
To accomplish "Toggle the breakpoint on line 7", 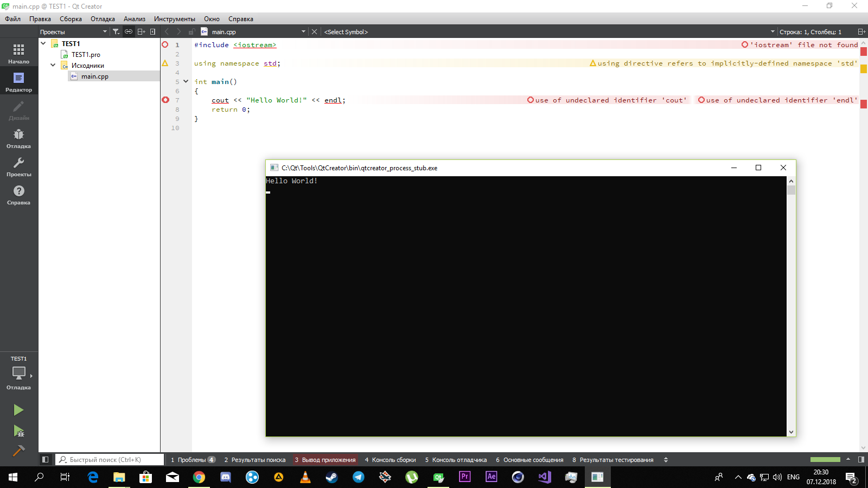I will click(165, 100).
